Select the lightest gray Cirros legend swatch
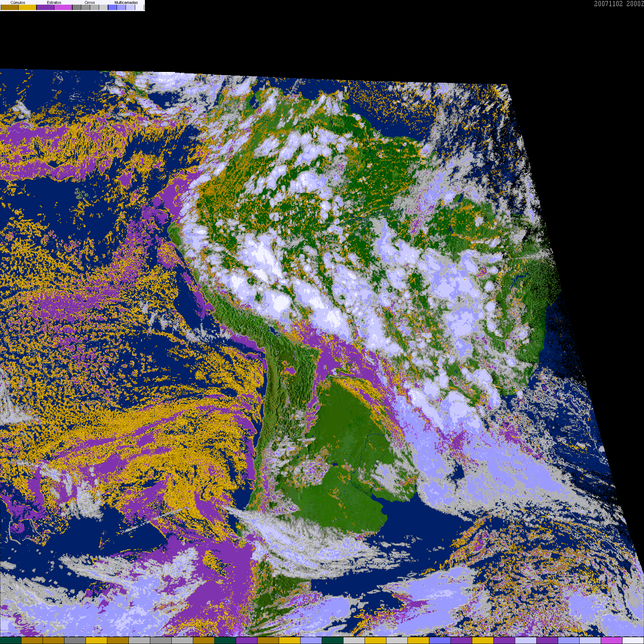 pyautogui.click(x=103, y=7)
